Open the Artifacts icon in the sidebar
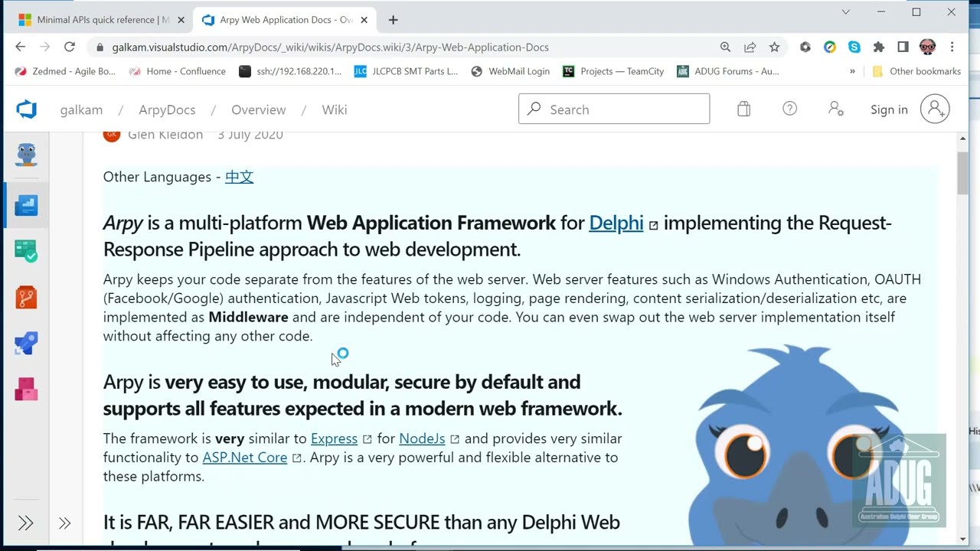The width and height of the screenshot is (980, 551). [26, 389]
